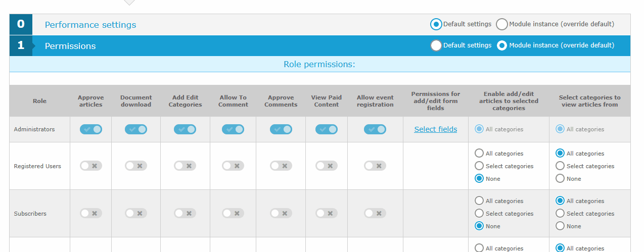Toggle Allow event registration for Registered Users
The height and width of the screenshot is (252, 644).
pyautogui.click(x=375, y=166)
